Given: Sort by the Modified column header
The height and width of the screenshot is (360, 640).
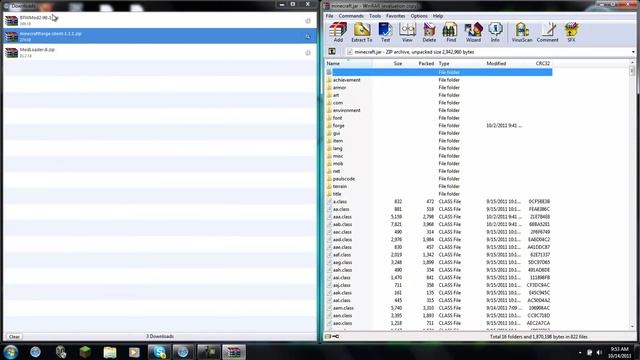Looking at the screenshot, I should [505, 64].
